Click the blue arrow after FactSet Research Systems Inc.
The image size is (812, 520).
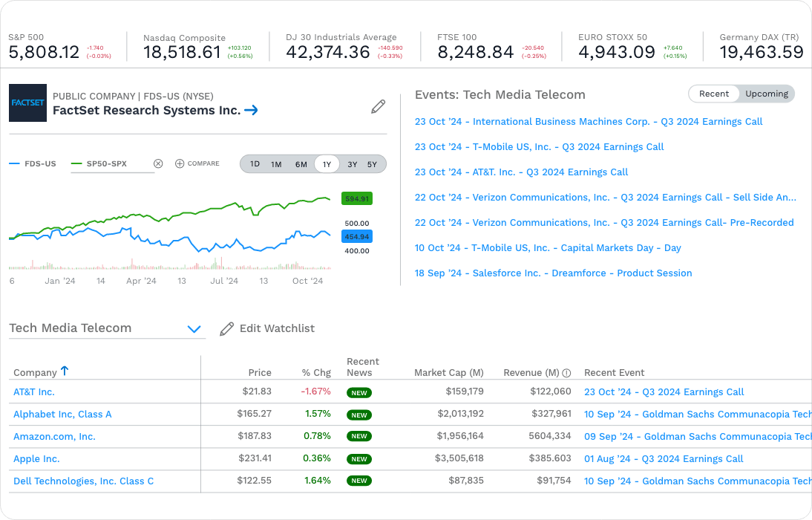pyautogui.click(x=251, y=110)
